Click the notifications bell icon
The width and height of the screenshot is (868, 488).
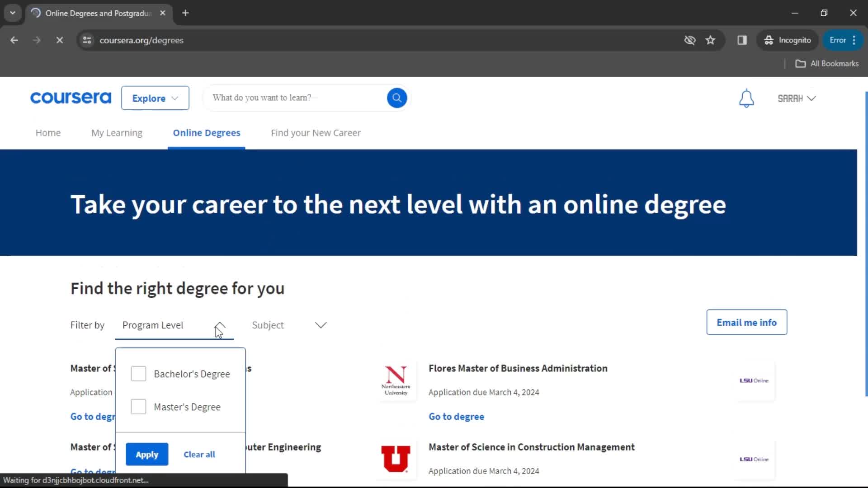pos(747,98)
